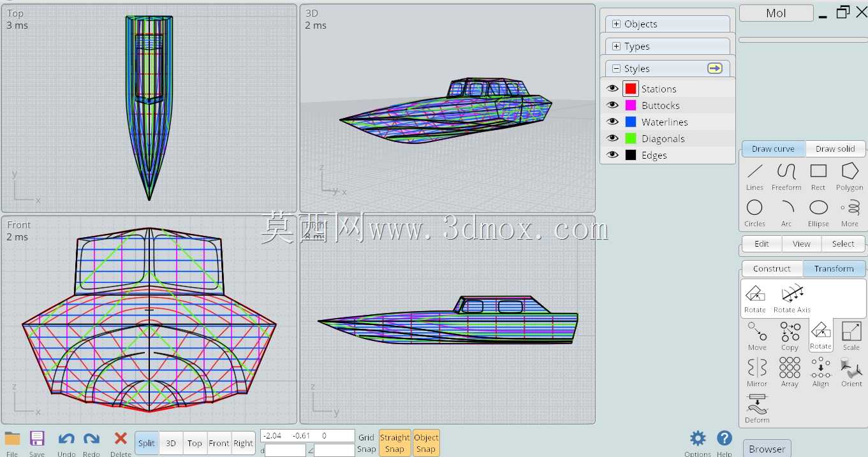Toggle visibility of Waterlines style

pos(613,122)
